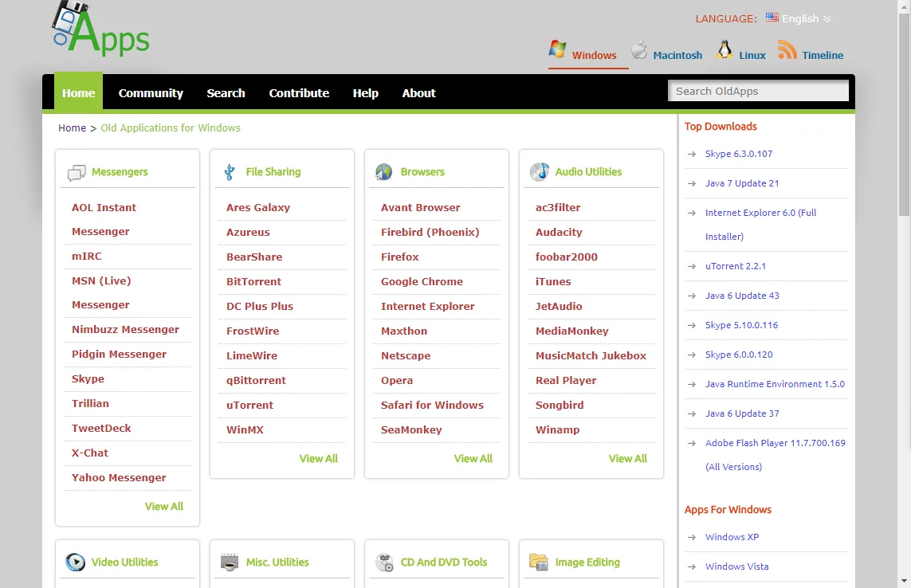Open the About menu item
The width and height of the screenshot is (911, 588).
coord(419,93)
